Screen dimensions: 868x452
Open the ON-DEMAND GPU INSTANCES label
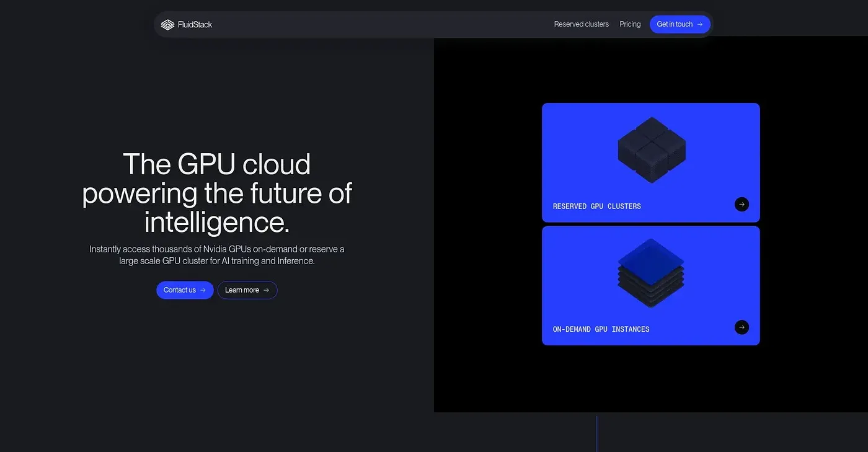click(x=601, y=329)
